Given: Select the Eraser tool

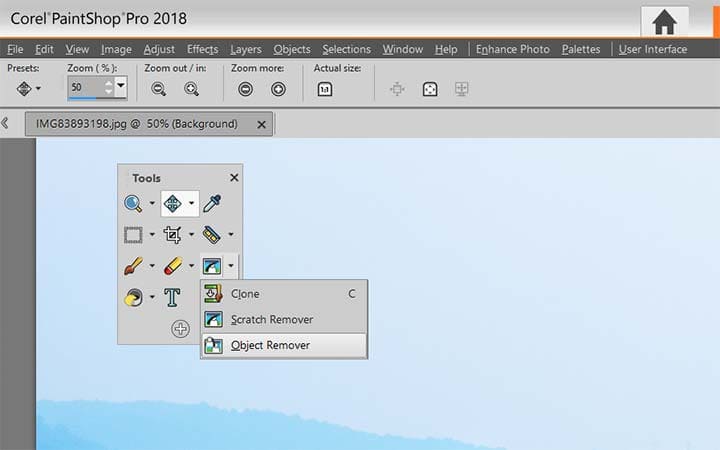Looking at the screenshot, I should (172, 266).
